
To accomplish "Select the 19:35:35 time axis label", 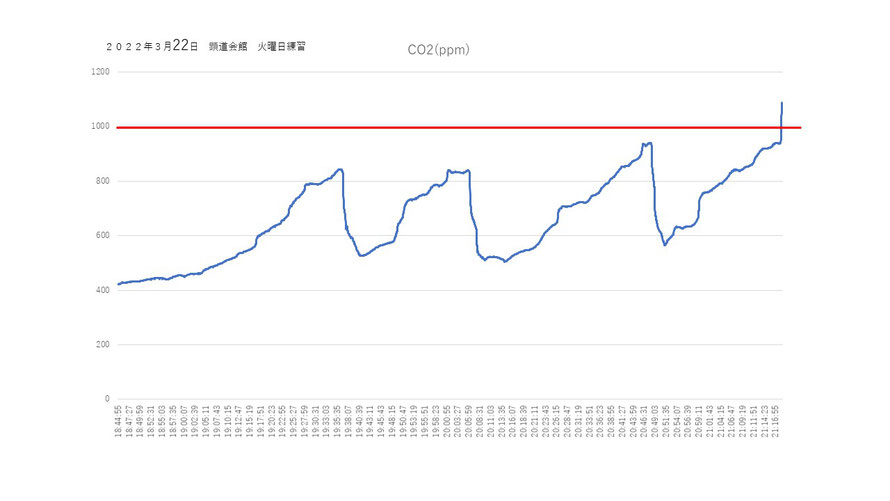I will pyautogui.click(x=337, y=421).
